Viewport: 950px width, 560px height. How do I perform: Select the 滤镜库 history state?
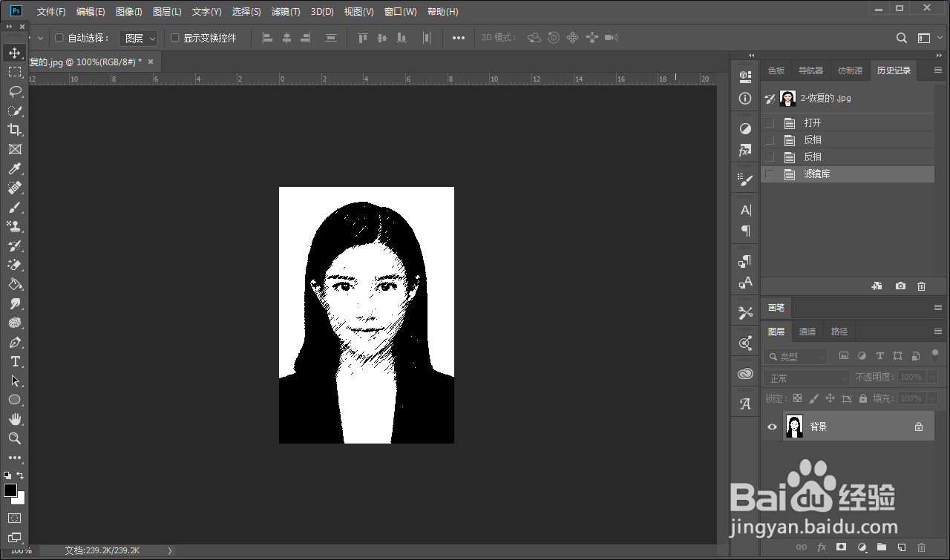(816, 174)
